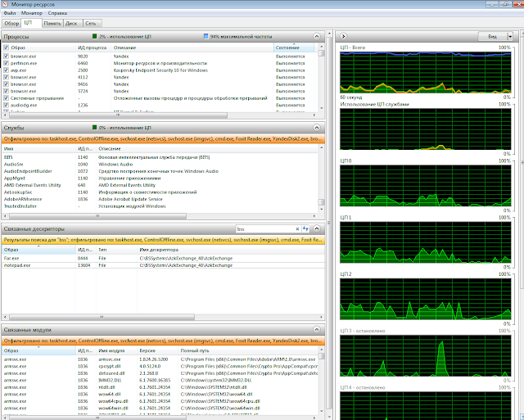Sort processes by Состояние column
This screenshot has width=524, height=420.
pyautogui.click(x=294, y=47)
